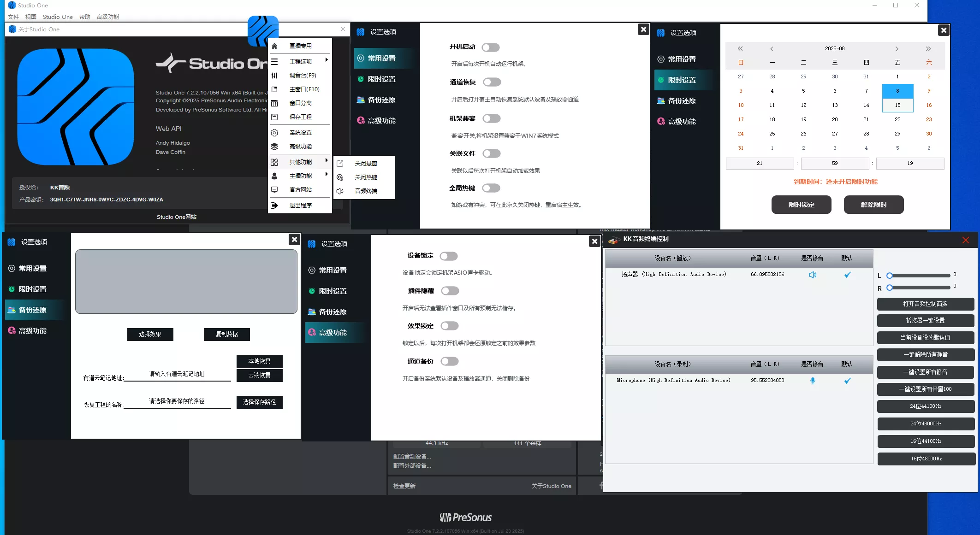Toggle the 设备锁定 switch on

(449, 256)
